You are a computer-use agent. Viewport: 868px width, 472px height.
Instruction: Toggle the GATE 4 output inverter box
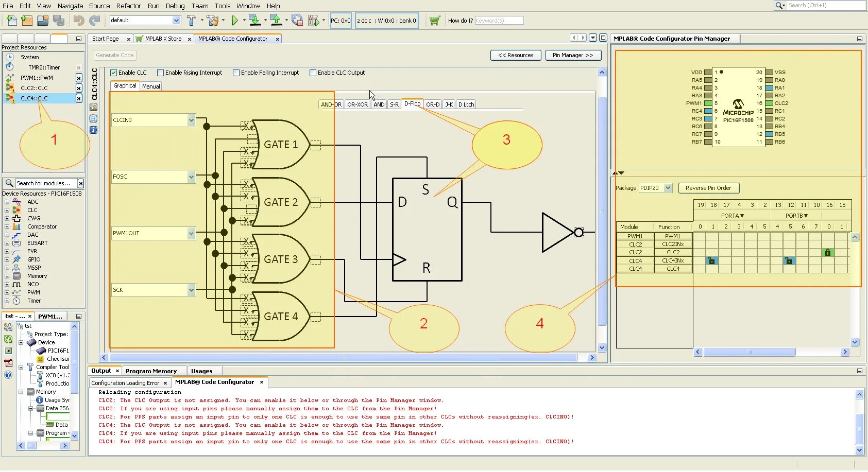point(316,317)
